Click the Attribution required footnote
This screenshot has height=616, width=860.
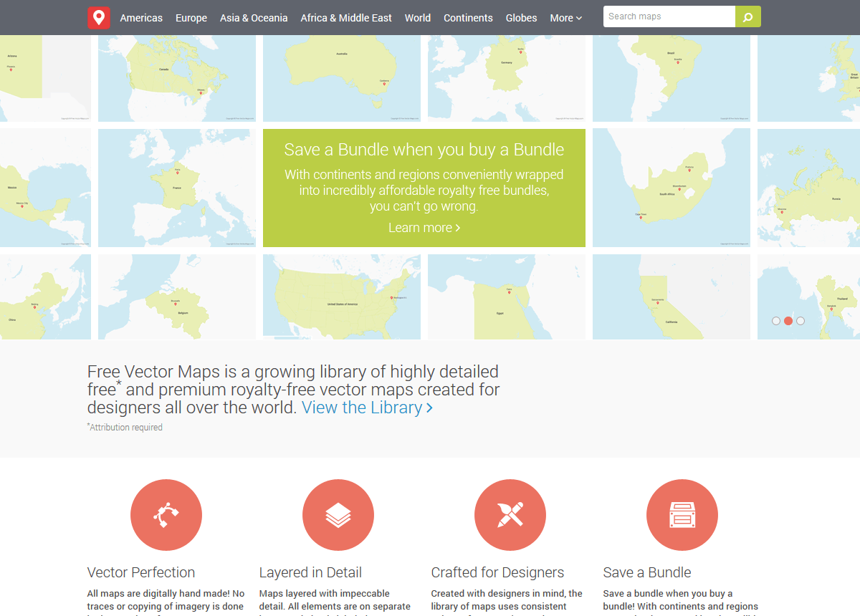(x=125, y=427)
